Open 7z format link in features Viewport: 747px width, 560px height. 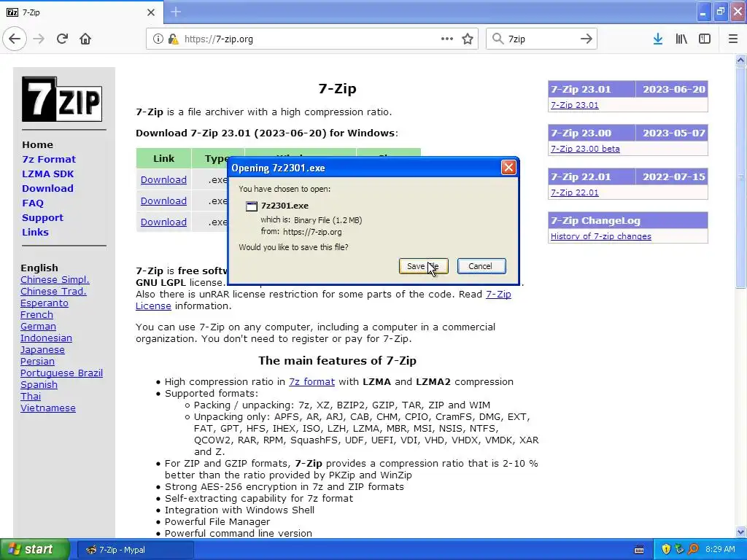[x=311, y=382]
